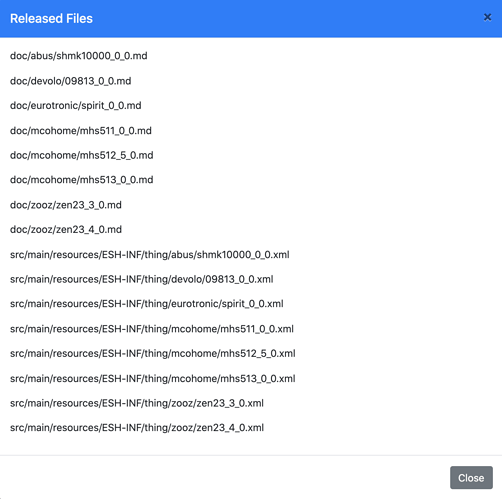
Task: Click the blue dialog header bar
Action: pos(251,18)
